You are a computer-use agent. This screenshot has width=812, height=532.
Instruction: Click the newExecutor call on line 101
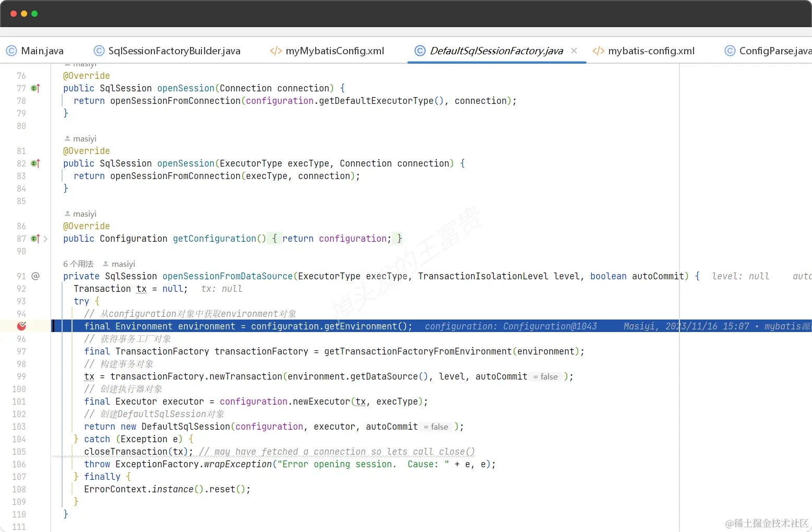coord(321,401)
